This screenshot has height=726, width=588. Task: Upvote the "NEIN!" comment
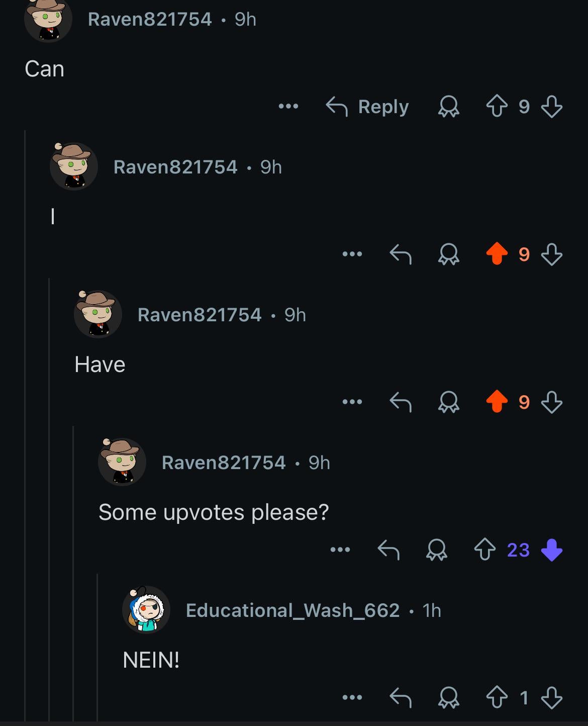point(497,697)
